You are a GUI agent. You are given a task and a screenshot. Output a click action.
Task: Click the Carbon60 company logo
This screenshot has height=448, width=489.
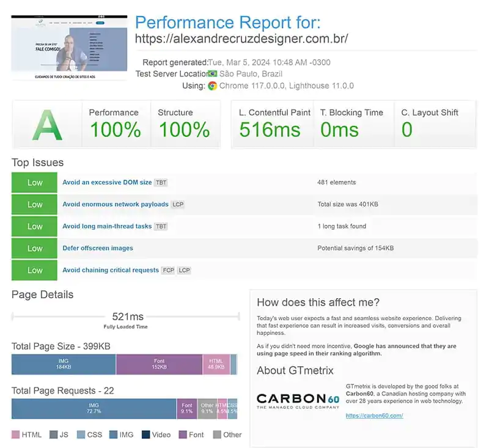297,402
